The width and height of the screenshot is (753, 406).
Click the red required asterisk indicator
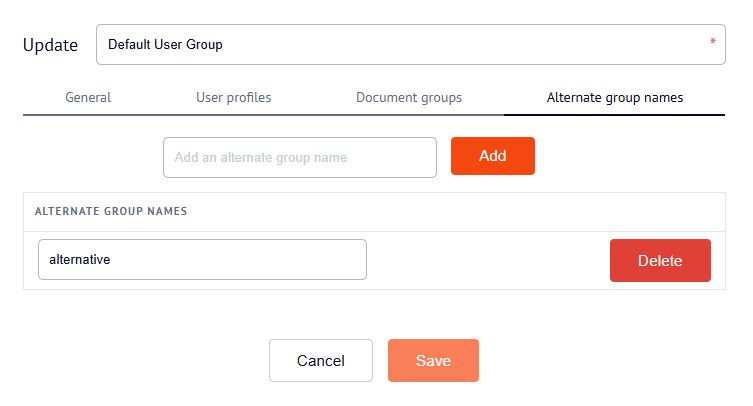(x=713, y=42)
